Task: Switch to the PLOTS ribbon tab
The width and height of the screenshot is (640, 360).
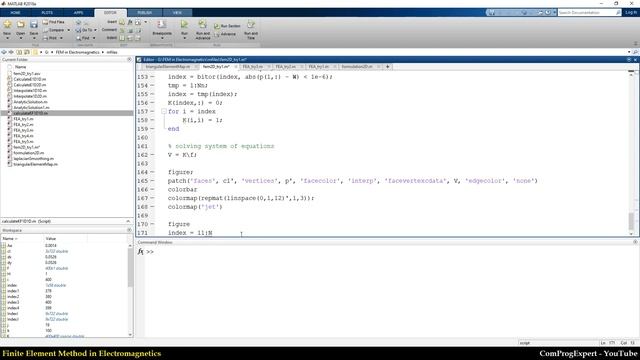Action: [x=47, y=13]
